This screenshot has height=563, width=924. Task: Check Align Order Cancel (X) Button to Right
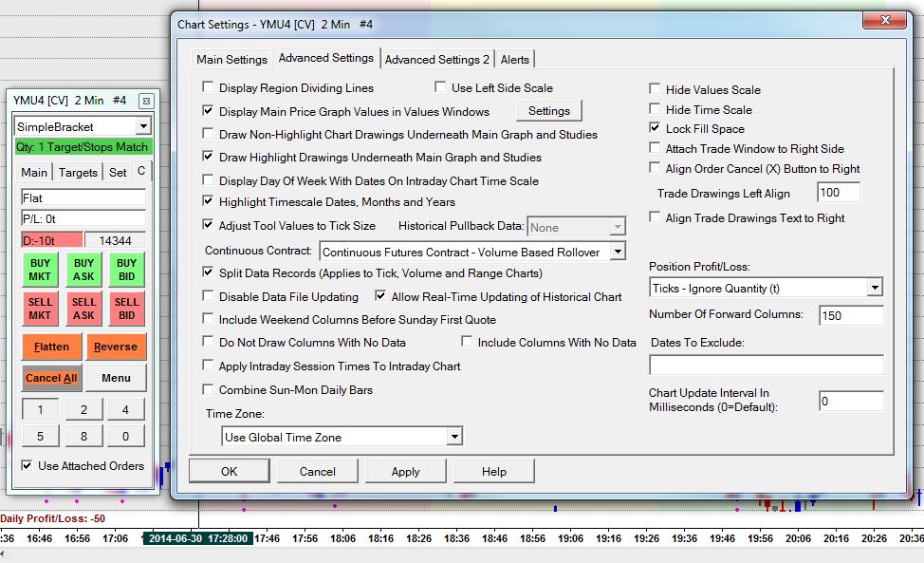[655, 168]
